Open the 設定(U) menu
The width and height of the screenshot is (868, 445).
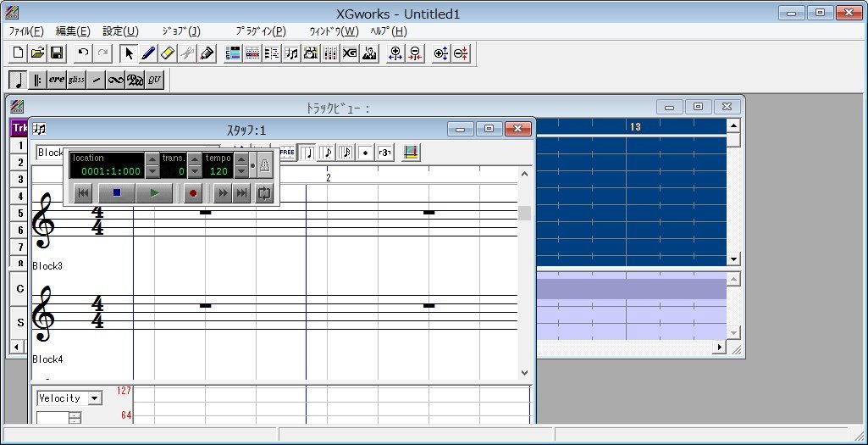coord(121,31)
